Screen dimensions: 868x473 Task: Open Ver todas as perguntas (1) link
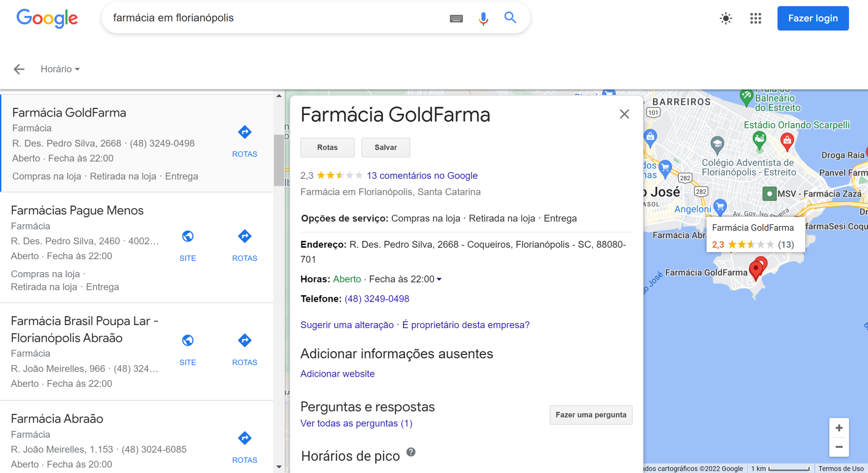(356, 424)
